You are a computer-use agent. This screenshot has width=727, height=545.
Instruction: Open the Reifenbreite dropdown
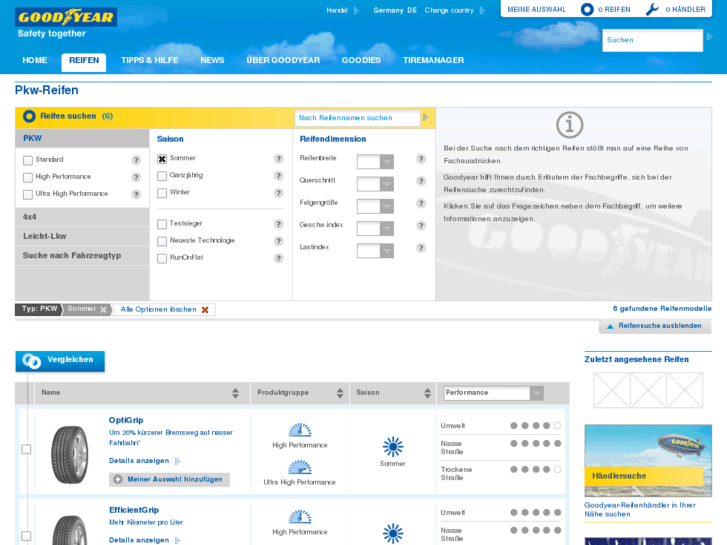click(375, 161)
